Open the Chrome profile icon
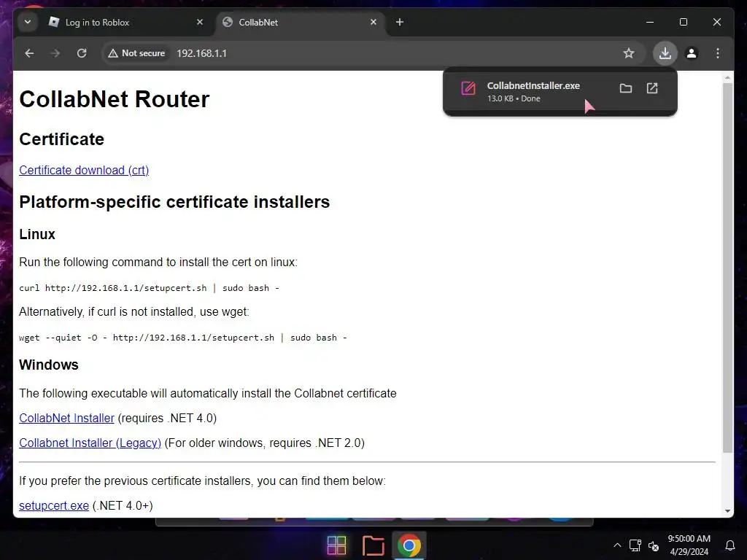The height and width of the screenshot is (560, 747). click(692, 53)
